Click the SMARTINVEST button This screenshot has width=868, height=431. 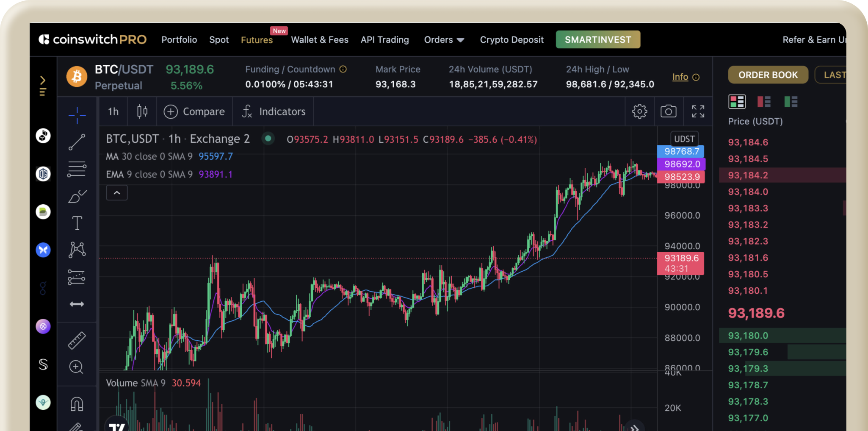[x=597, y=40]
